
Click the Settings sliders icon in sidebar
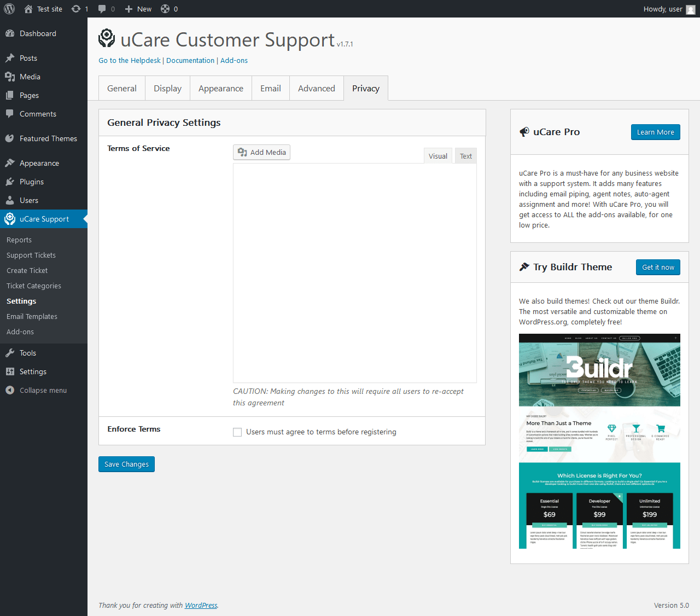[10, 371]
